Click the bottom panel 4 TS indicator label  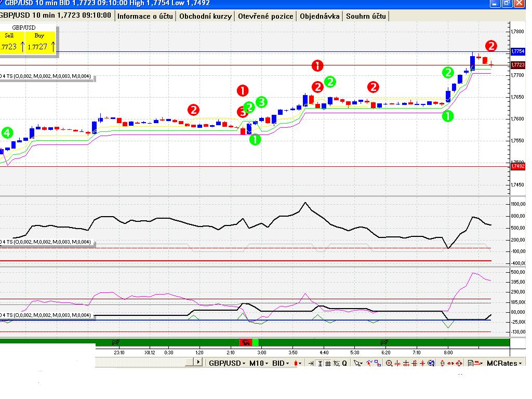point(46,315)
